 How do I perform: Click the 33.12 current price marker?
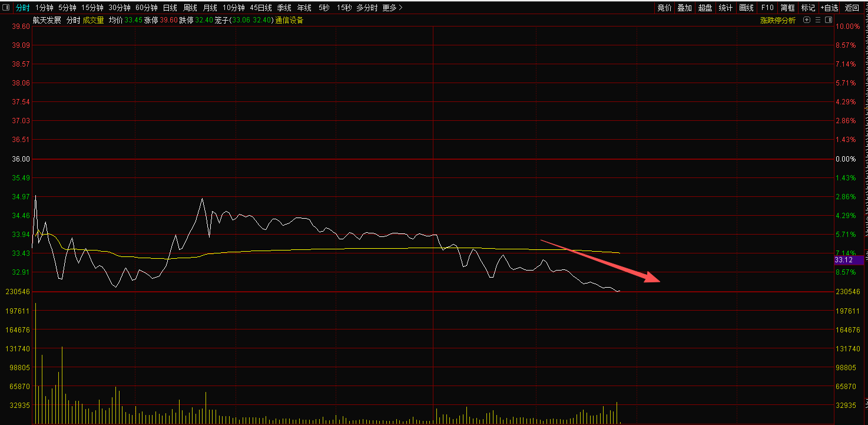coord(848,260)
